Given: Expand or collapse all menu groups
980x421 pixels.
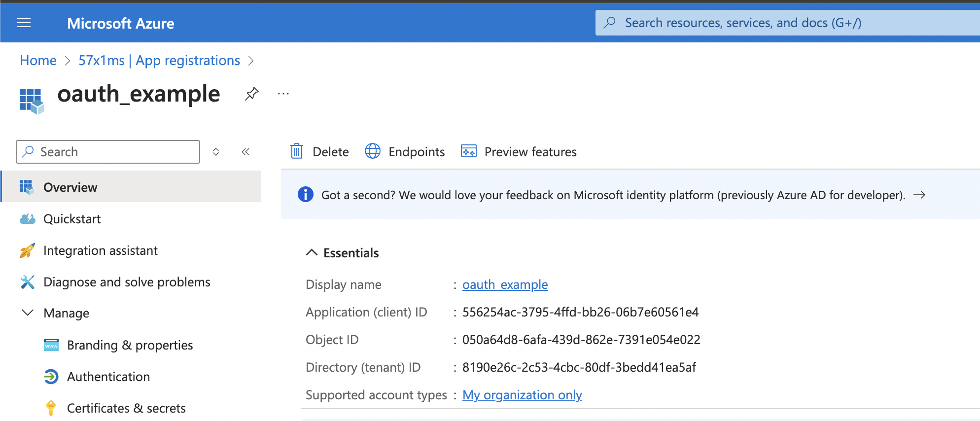Looking at the screenshot, I should [216, 152].
